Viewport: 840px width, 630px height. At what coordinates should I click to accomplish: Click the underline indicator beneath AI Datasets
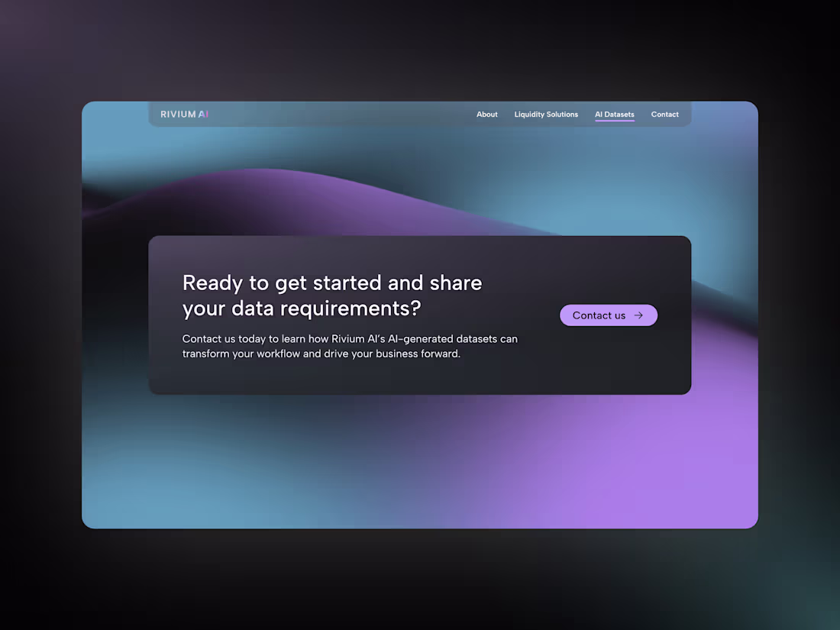tap(614, 121)
